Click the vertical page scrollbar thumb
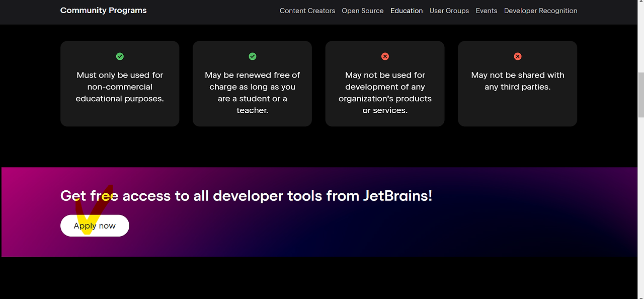Viewport: 644px width, 299px height. point(640,95)
